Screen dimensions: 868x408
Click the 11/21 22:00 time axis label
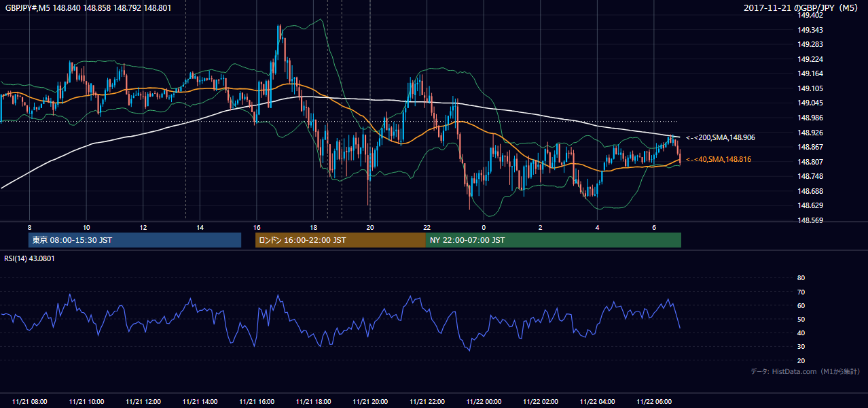(427, 402)
